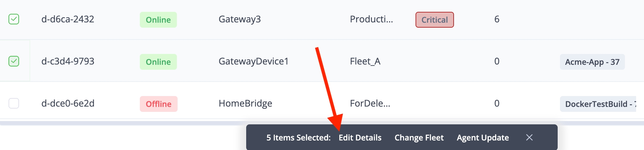This screenshot has width=644, height=150.
Task: Click the Critical alert badge
Action: pos(434,20)
